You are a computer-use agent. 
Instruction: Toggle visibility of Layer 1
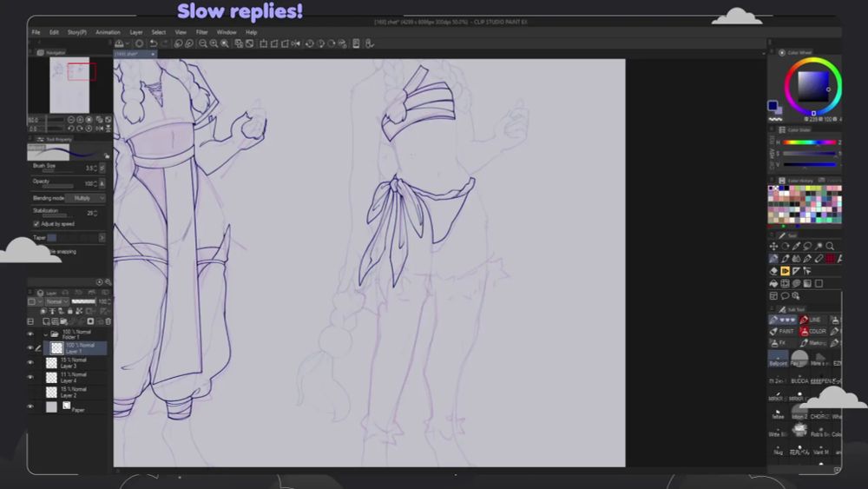[30, 347]
